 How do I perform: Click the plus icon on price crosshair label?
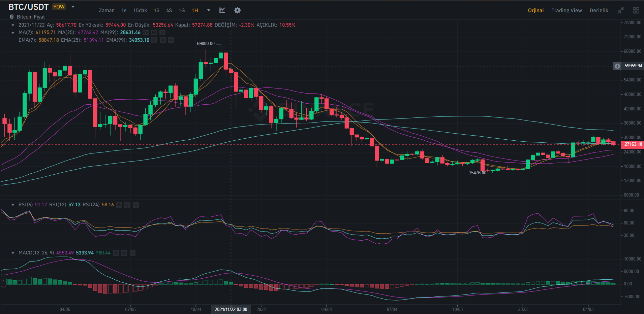click(617, 66)
